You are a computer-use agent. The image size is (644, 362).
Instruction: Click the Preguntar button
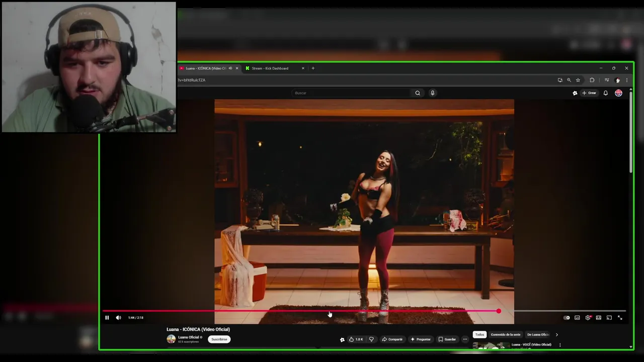(x=421, y=339)
